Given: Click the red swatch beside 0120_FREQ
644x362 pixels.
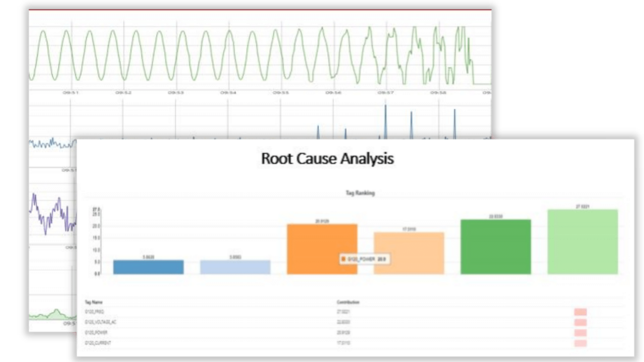Looking at the screenshot, I should pos(580,311).
